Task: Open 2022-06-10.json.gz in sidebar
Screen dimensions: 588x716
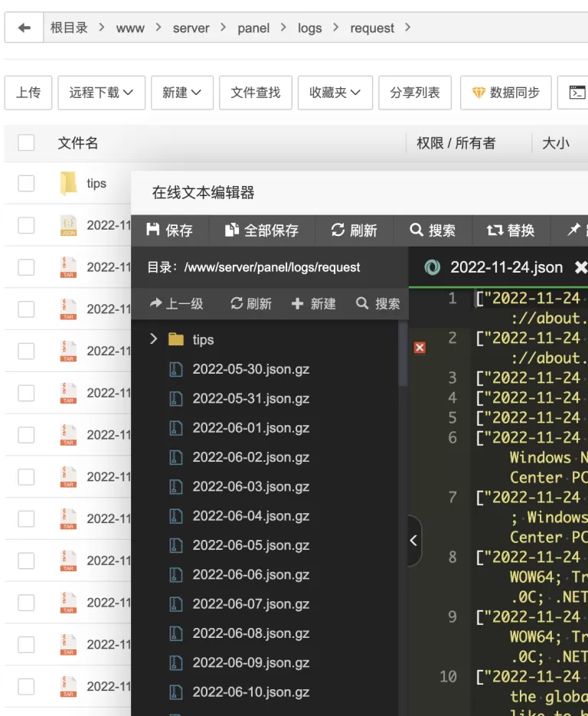Action: [x=251, y=691]
